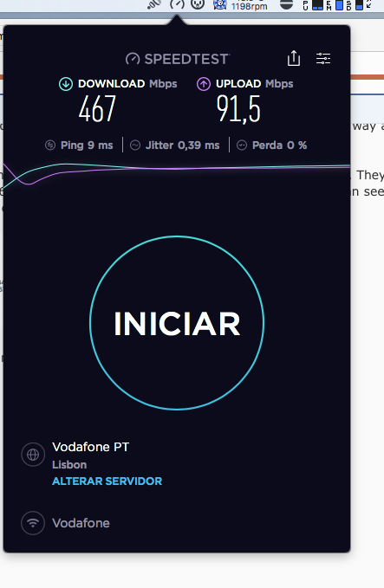Click the Vodafone PT server name

[90, 447]
